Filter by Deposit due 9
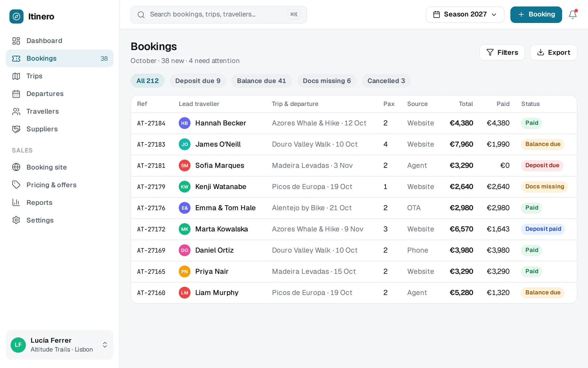Image resolution: width=588 pixels, height=368 pixels. pos(198,81)
